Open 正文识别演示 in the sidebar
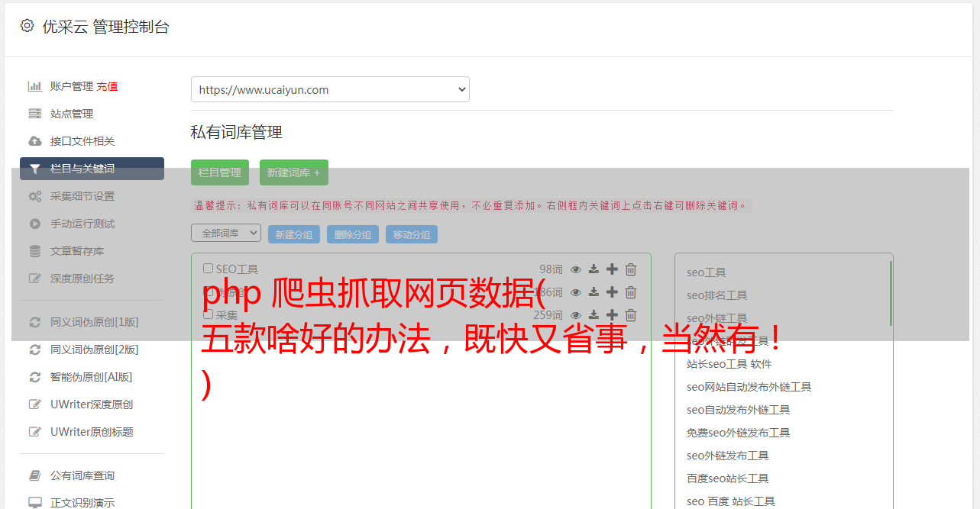980x509 pixels. pyautogui.click(x=82, y=503)
